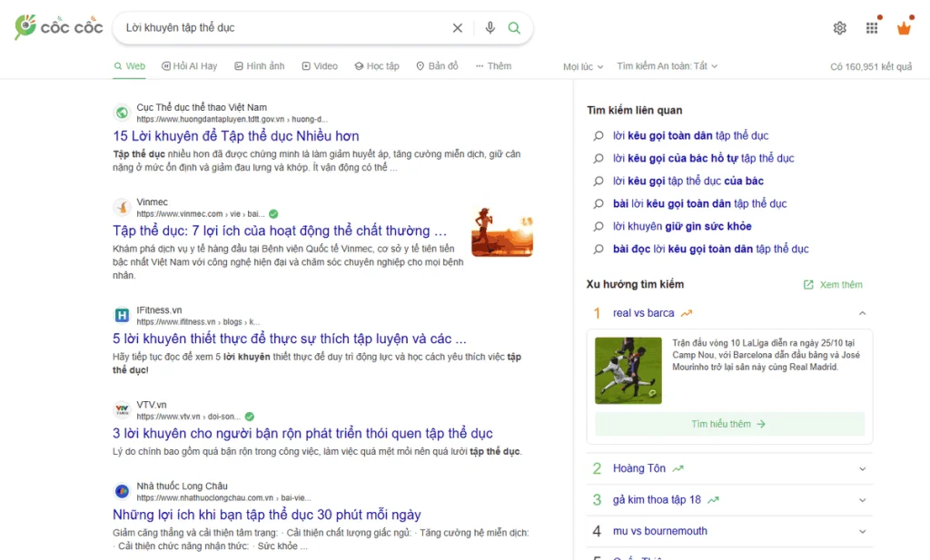The height and width of the screenshot is (560, 930).
Task: Open Tìm kiếm An toàn dropdown
Action: 668,65
